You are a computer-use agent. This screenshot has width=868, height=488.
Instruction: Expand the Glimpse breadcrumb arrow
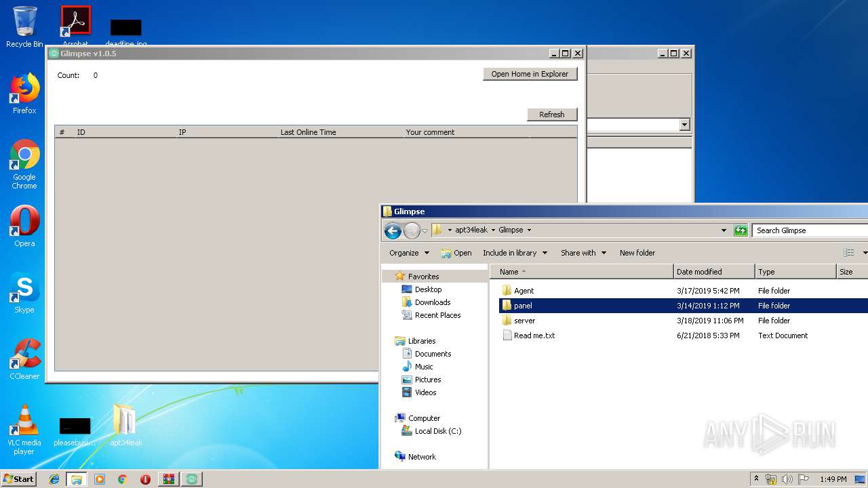click(529, 230)
